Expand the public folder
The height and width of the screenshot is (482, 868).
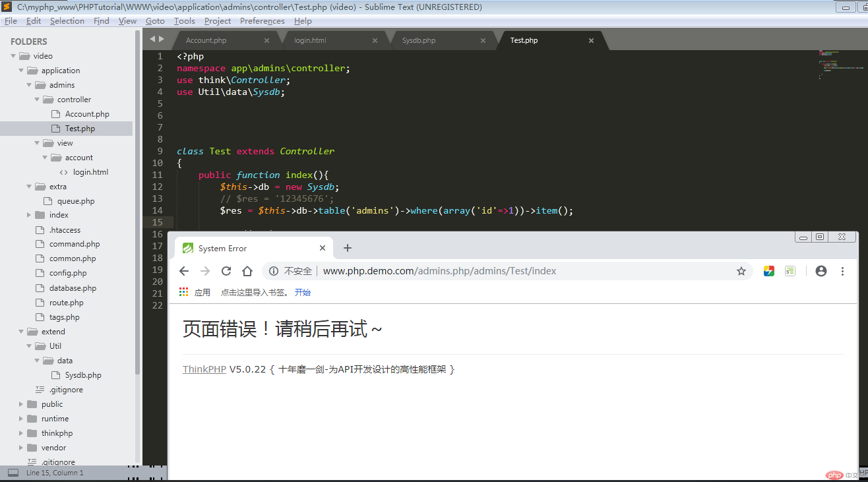coord(21,404)
